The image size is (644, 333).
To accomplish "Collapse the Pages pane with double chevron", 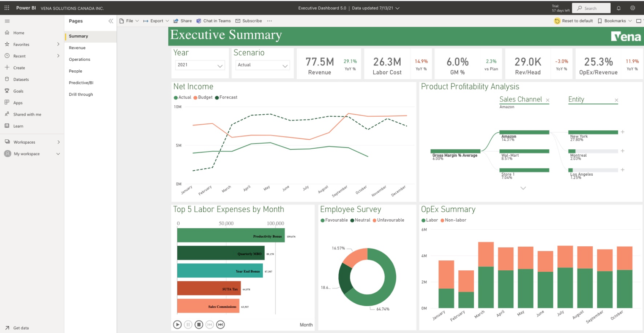I will pos(110,21).
